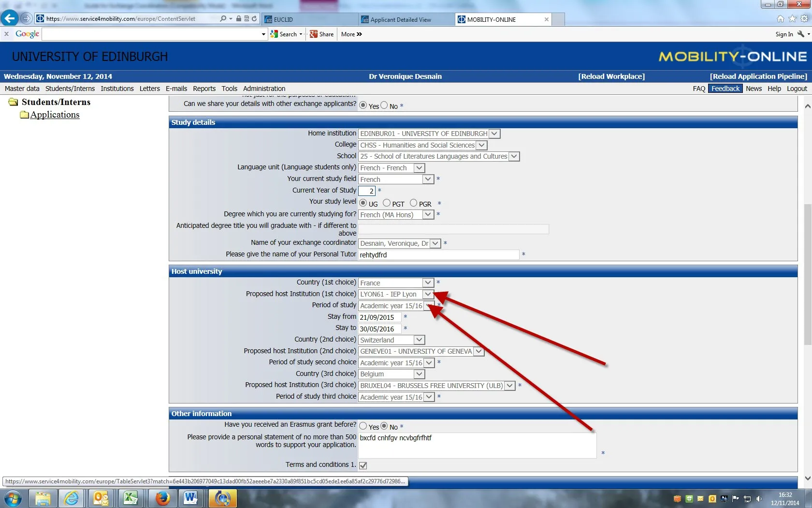Image resolution: width=812 pixels, height=508 pixels.
Task: Open the College dropdown showing CHSS
Action: pyautogui.click(x=481, y=145)
